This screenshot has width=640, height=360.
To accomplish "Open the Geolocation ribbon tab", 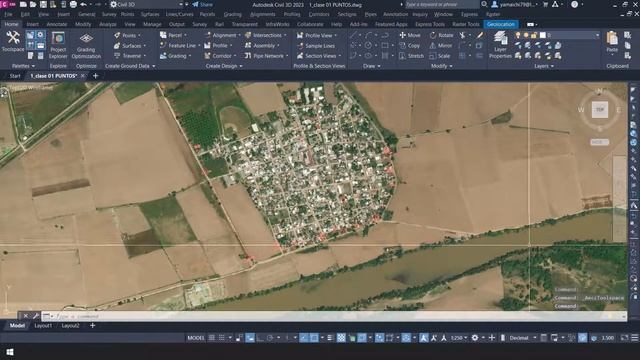I will click(501, 24).
